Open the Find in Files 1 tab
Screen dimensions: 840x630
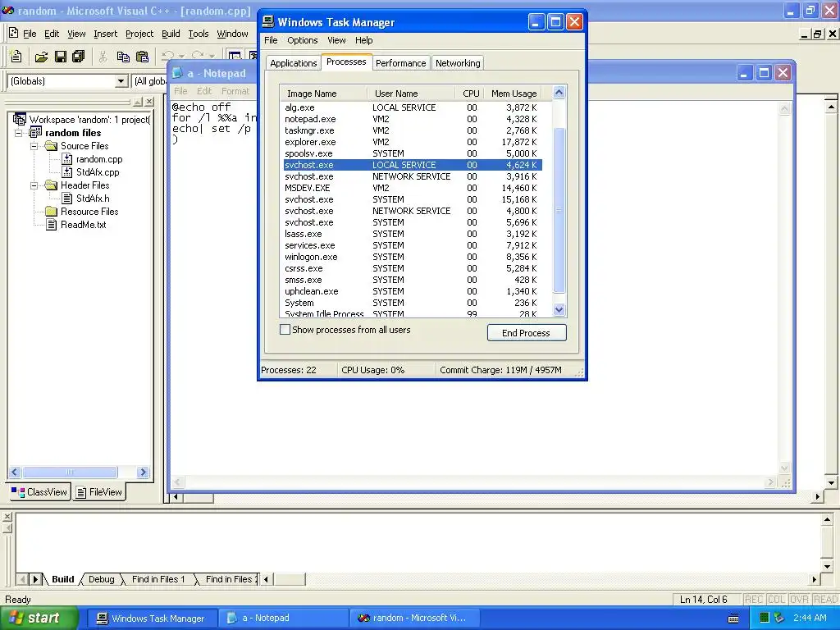(158, 579)
